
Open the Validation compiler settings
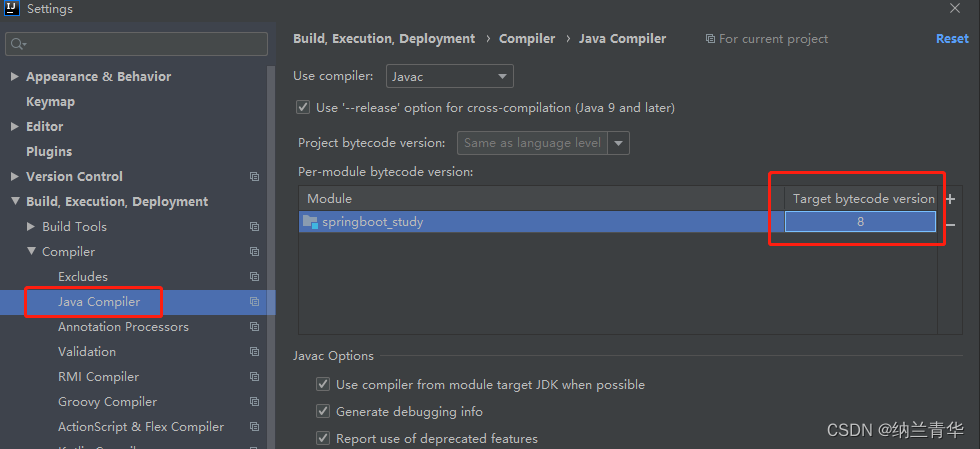(87, 351)
